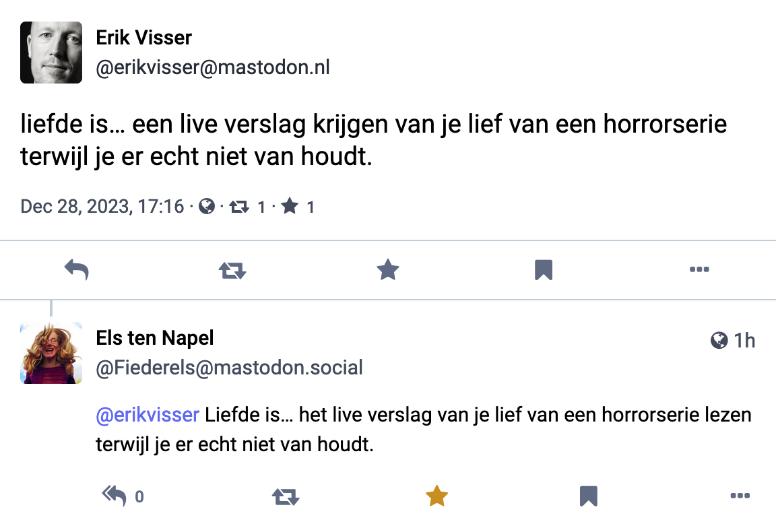Open more menu on Els's reply
The height and width of the screenshot is (532, 776).
(740, 496)
